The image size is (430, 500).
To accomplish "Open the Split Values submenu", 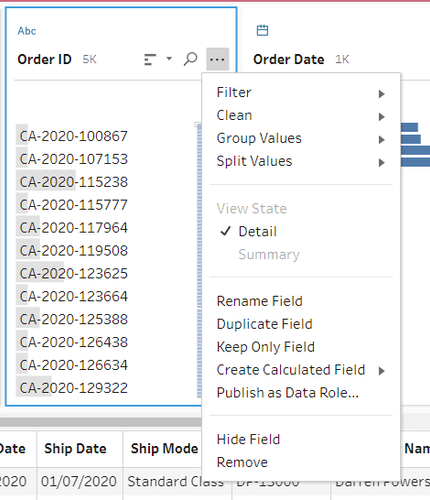I will click(x=301, y=161).
